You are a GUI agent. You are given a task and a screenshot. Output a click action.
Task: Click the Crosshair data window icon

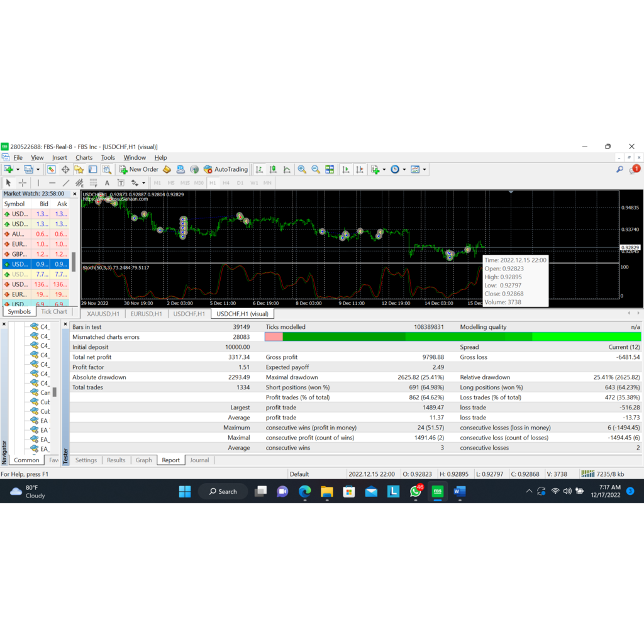65,169
